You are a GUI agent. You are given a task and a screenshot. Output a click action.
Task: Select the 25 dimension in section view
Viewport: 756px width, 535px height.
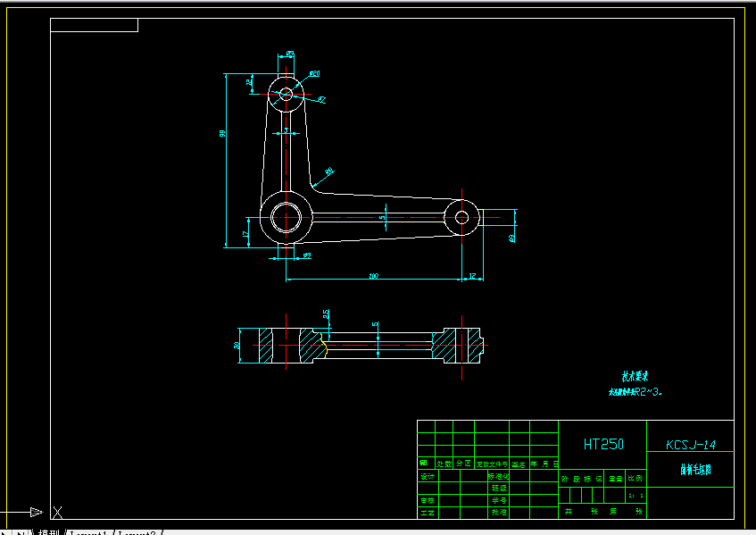[326, 313]
